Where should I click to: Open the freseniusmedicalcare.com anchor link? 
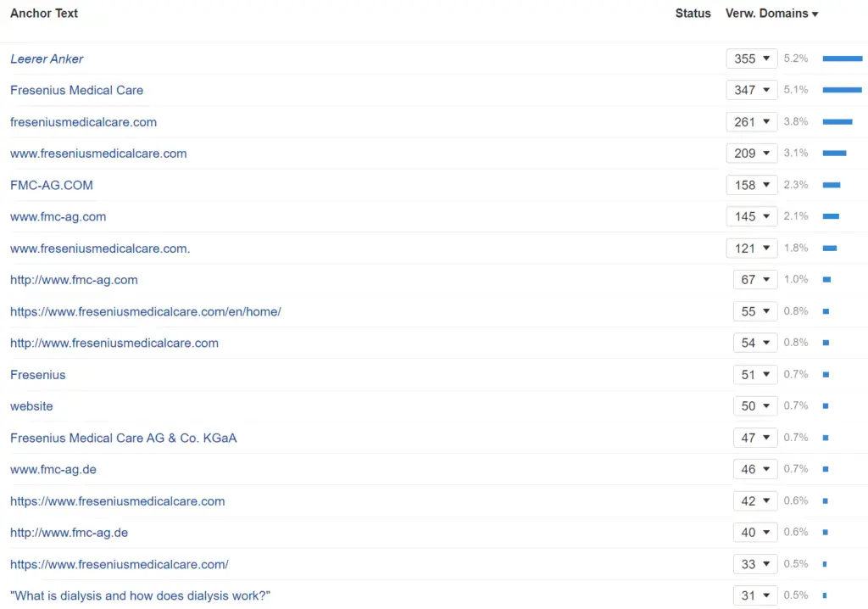pyautogui.click(x=83, y=122)
